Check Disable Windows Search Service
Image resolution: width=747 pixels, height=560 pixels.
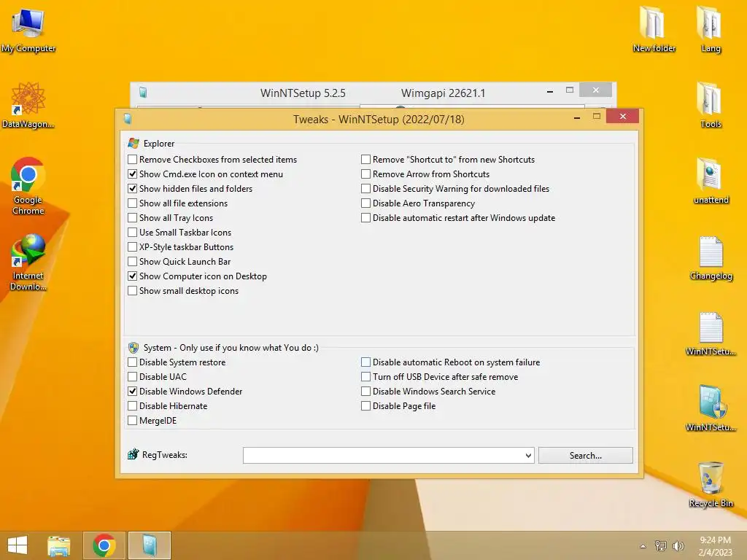(x=366, y=391)
